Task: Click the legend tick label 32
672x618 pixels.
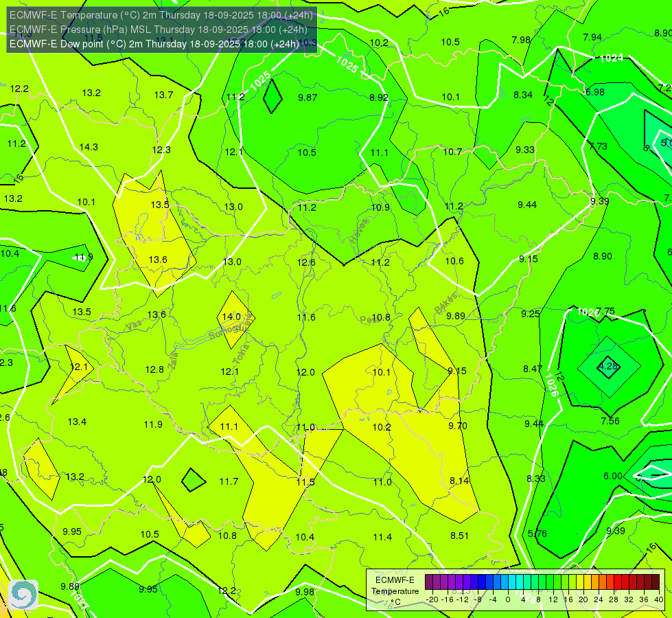Action: (629, 599)
